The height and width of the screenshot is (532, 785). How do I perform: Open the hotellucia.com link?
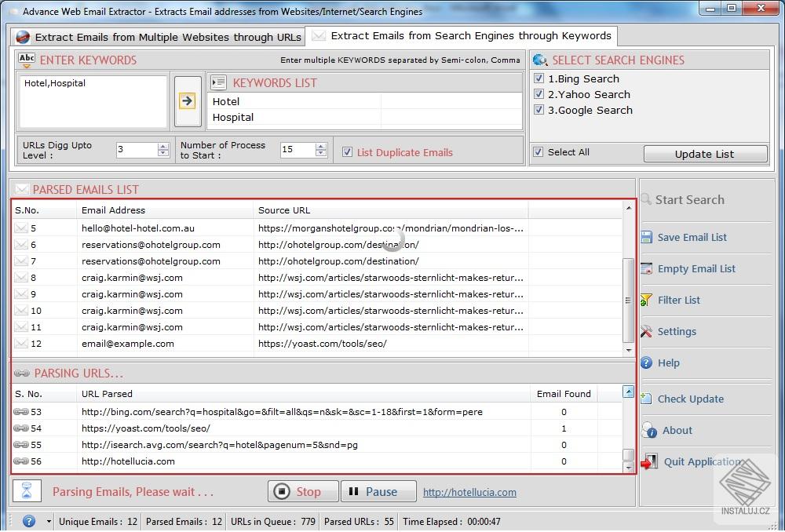coord(469,492)
